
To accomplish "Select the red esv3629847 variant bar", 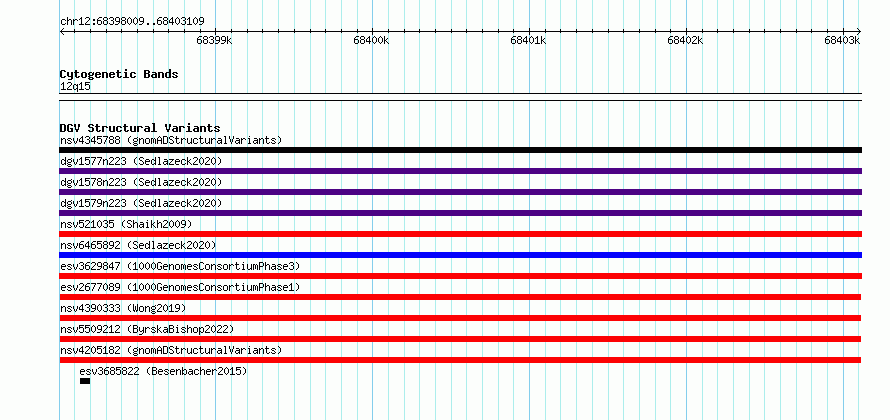I will [461, 276].
